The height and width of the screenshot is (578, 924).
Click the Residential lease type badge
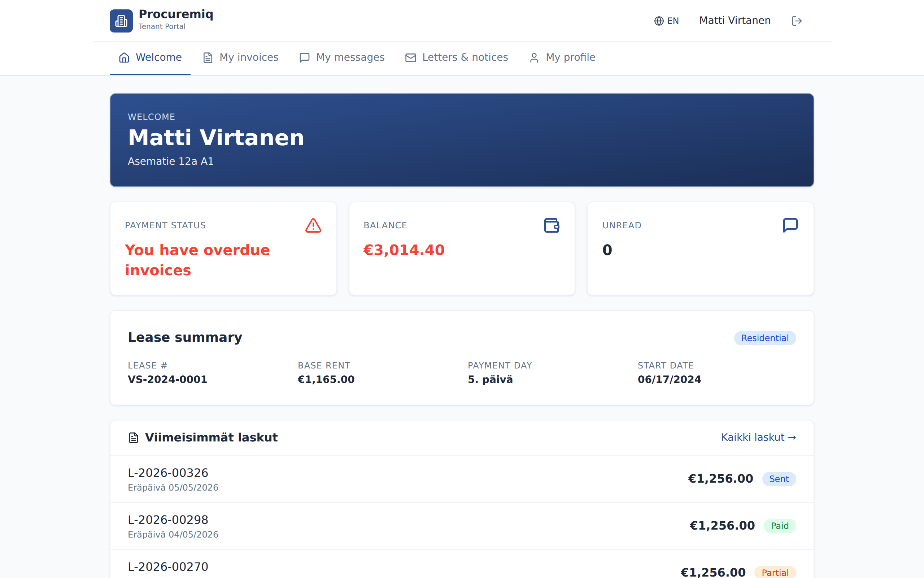764,338
